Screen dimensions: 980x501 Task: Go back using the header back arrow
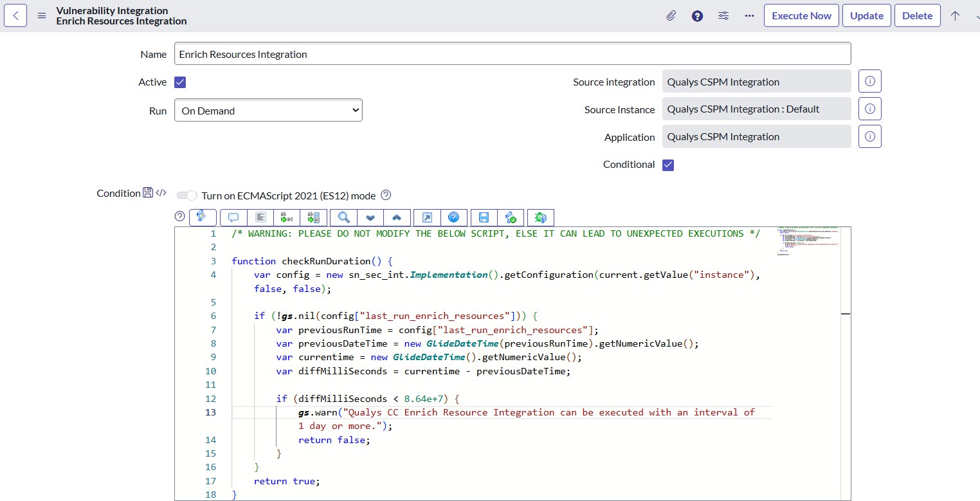[x=15, y=15]
